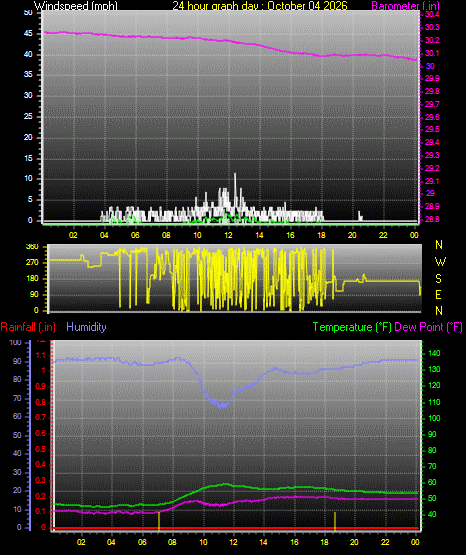
Task: Click the 360 wind direction axis value
Action: (x=32, y=247)
